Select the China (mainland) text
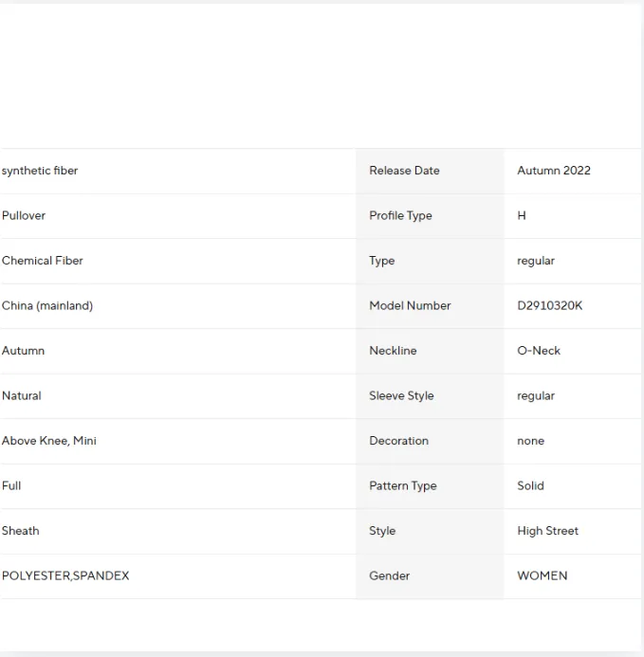Screen dimensions: 644x657 (x=47, y=306)
